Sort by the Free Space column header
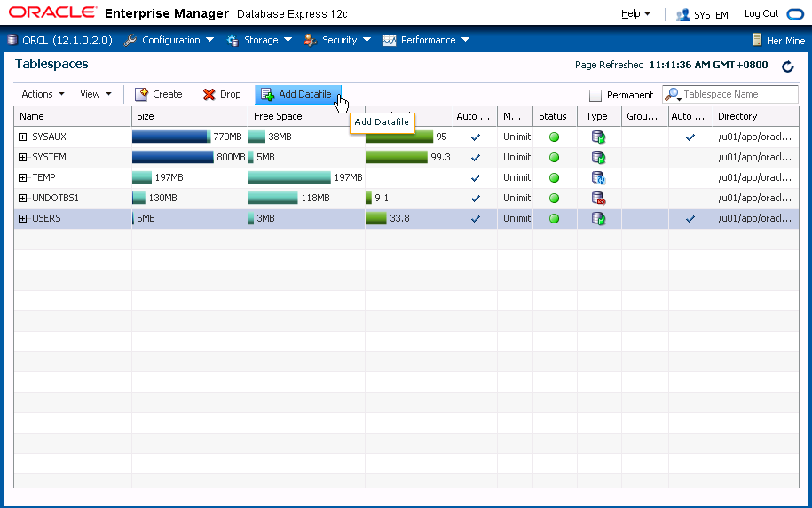Viewport: 812px width, 508px height. (x=306, y=116)
